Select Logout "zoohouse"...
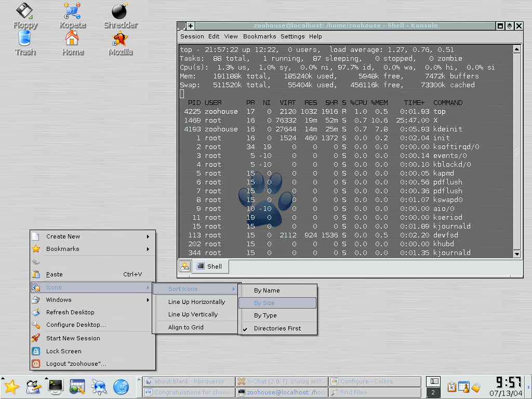The height and width of the screenshot is (399, 532). (92, 364)
